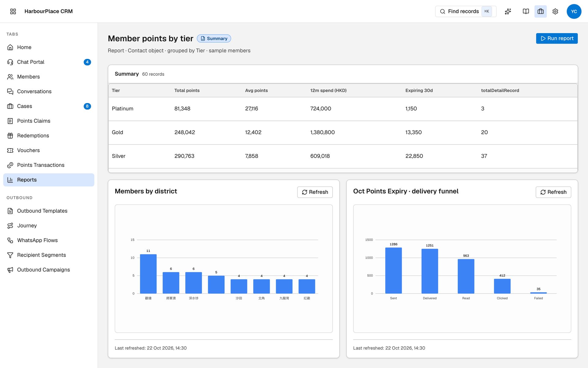Click the Silver tier row label
Viewport: 588px width, 368px height.
tap(119, 156)
